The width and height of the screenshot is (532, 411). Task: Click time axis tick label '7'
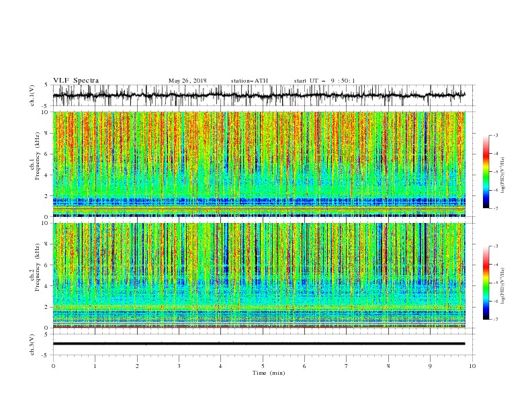(x=347, y=366)
